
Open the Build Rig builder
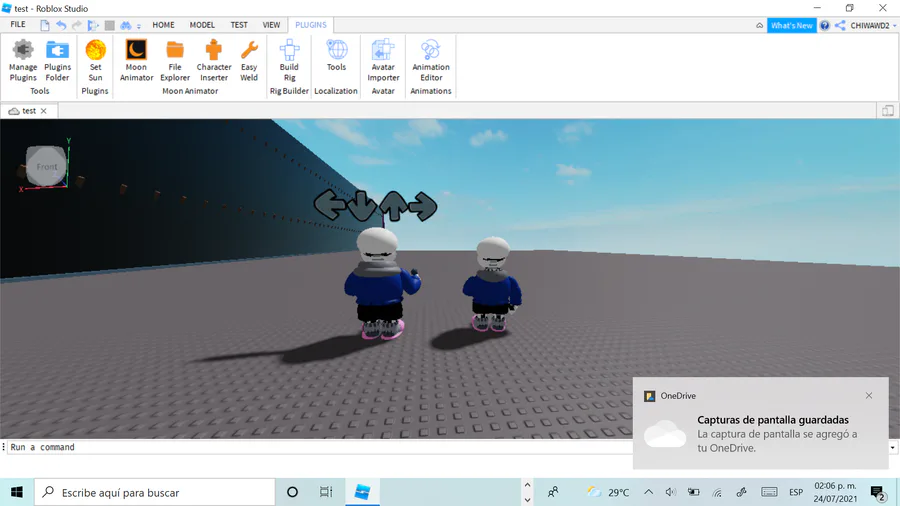click(x=289, y=60)
